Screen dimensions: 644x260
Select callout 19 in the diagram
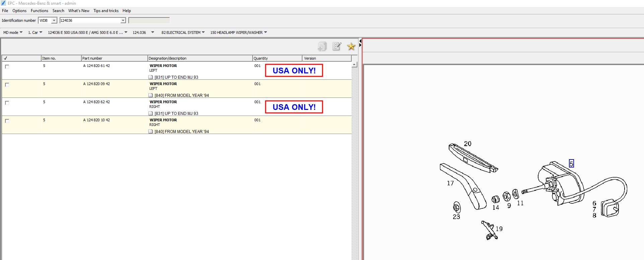tap(499, 229)
